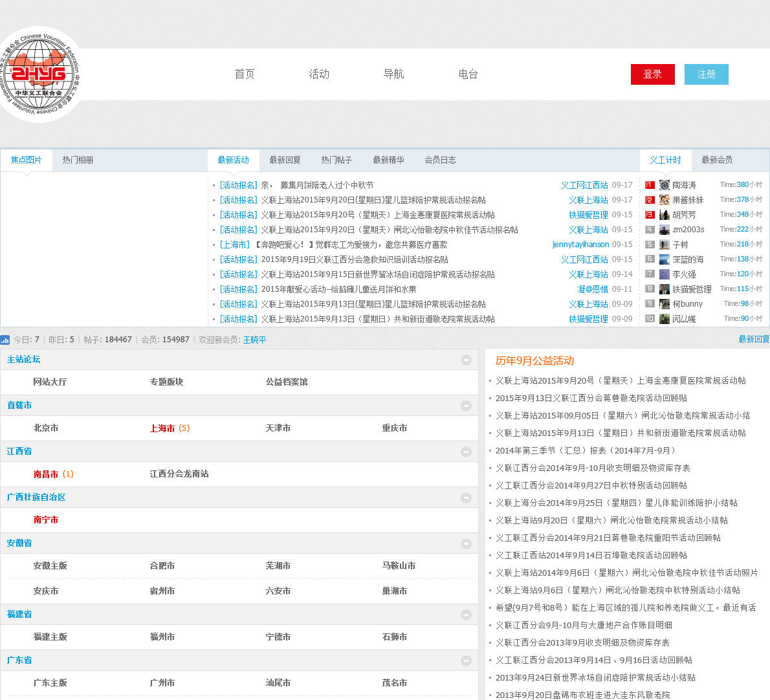Click avatar next to 子树

tap(665, 245)
